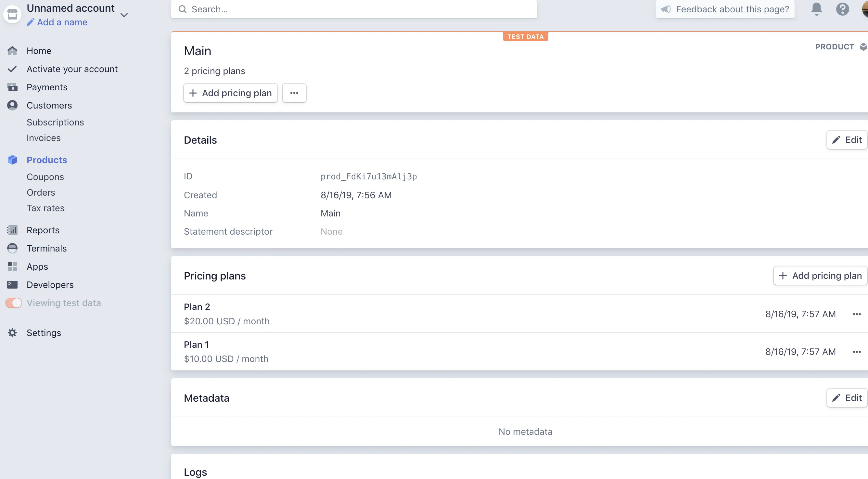Click into the Search input field
This screenshot has height=479, width=868.
pyautogui.click(x=354, y=9)
